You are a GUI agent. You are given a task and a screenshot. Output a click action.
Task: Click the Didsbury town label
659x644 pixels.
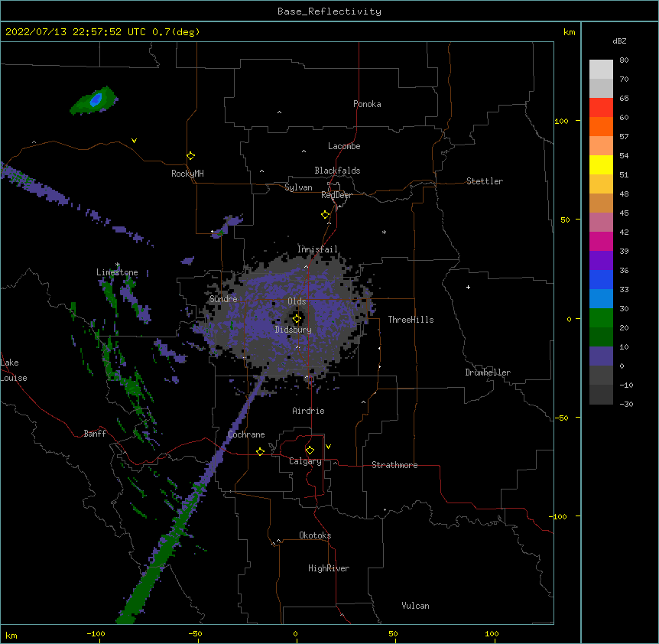294,330
